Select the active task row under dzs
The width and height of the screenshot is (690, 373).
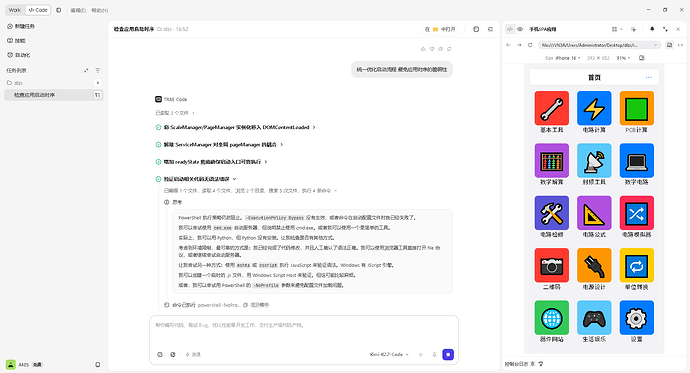[54, 95]
